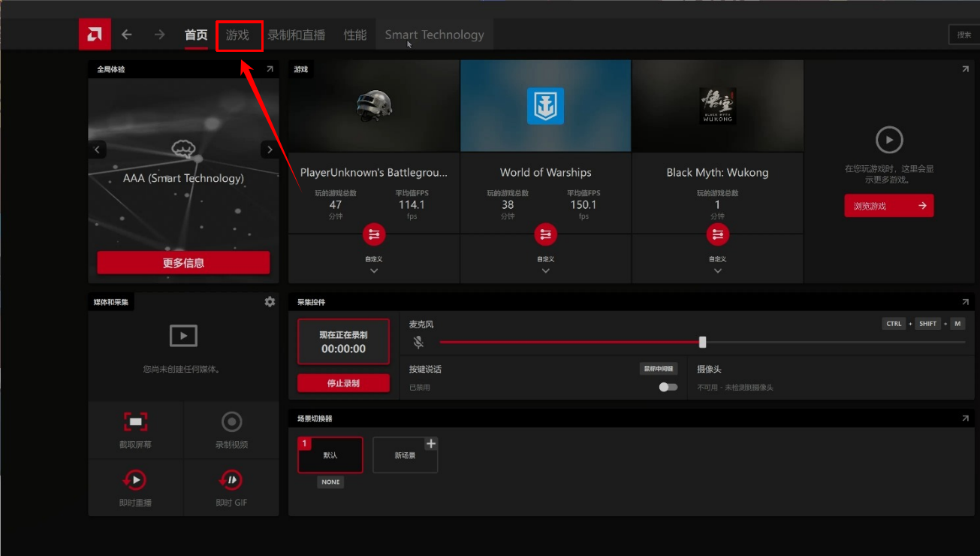Click the NONE hotkey badge under 默认
Viewport: 980px width, 556px height.
330,482
